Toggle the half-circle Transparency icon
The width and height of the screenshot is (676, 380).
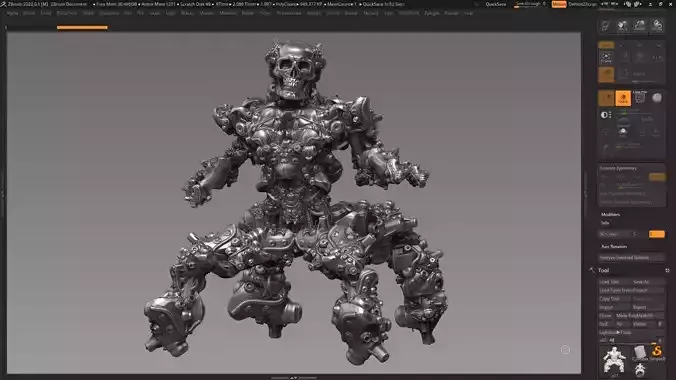tap(606, 115)
